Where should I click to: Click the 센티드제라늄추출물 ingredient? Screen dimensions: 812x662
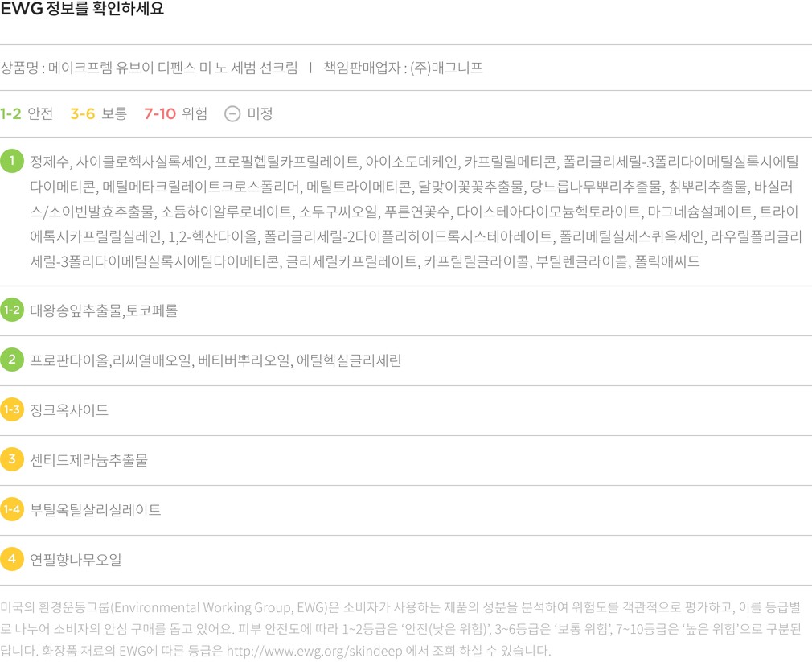88,460
